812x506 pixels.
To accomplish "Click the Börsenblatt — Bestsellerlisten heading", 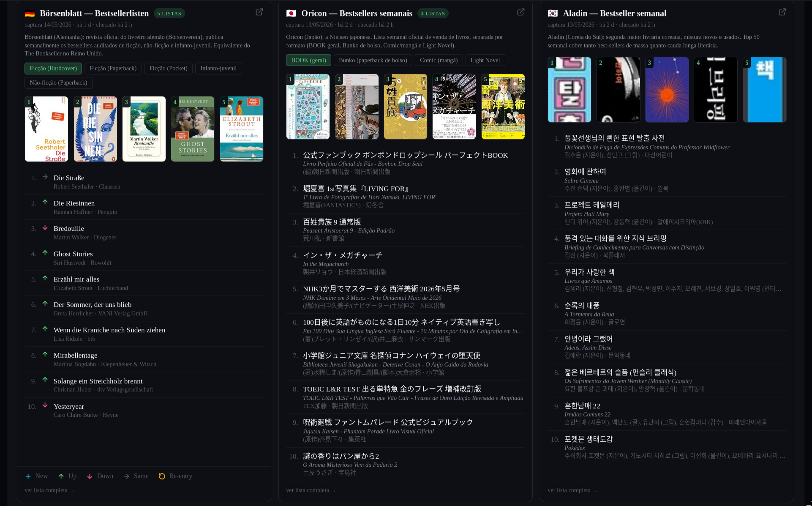I will 94,14.
